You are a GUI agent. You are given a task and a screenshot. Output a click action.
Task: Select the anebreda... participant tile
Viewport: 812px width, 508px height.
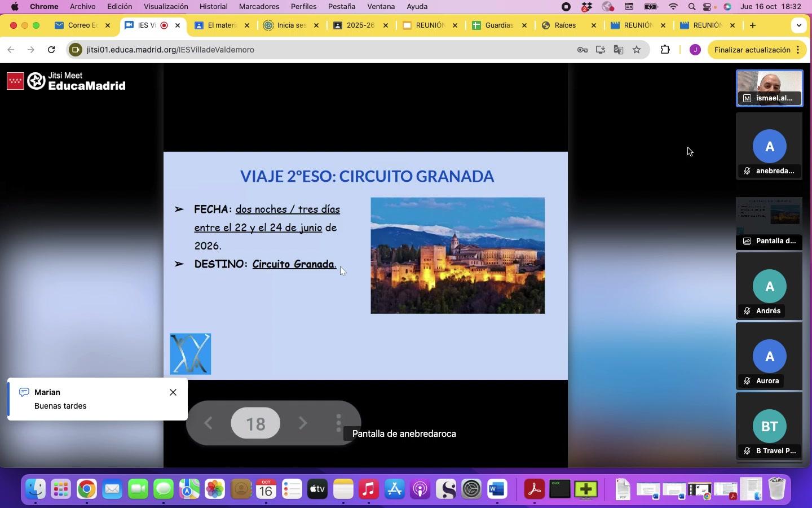[x=770, y=146]
